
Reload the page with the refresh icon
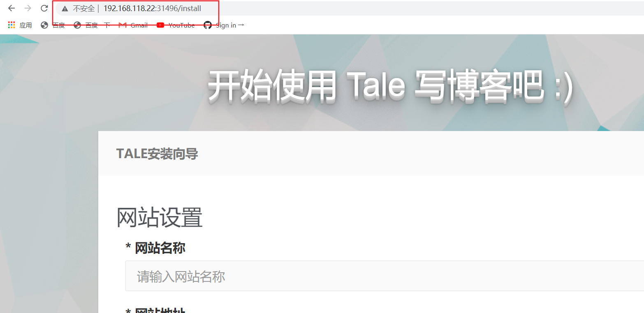click(x=44, y=8)
